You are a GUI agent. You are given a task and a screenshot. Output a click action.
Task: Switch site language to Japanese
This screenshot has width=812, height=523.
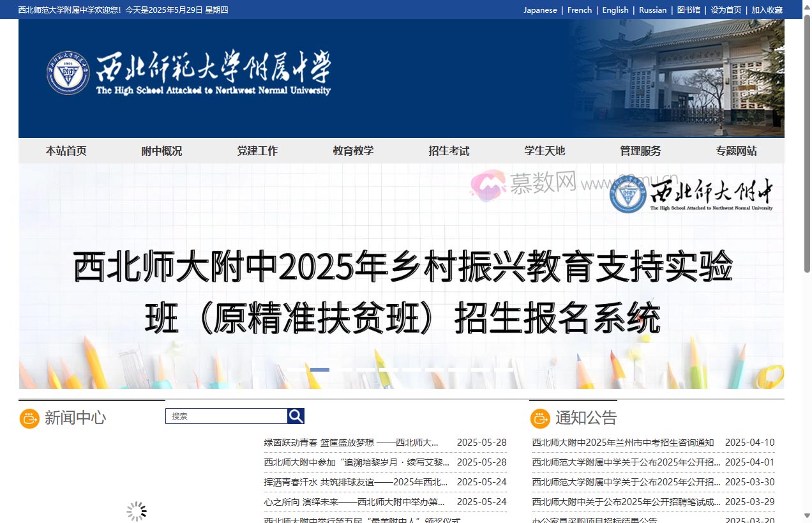[540, 10]
